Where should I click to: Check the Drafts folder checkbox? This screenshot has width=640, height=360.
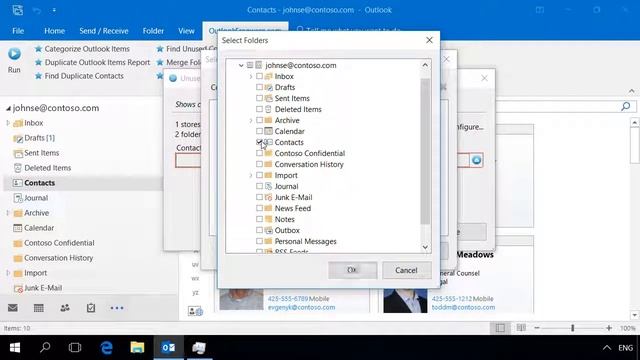coord(259,87)
